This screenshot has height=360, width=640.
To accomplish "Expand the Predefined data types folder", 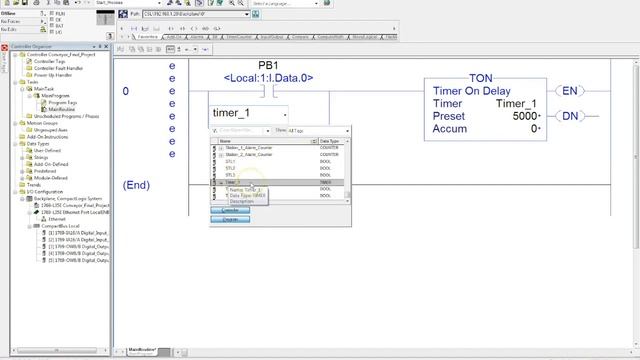I will (23, 171).
